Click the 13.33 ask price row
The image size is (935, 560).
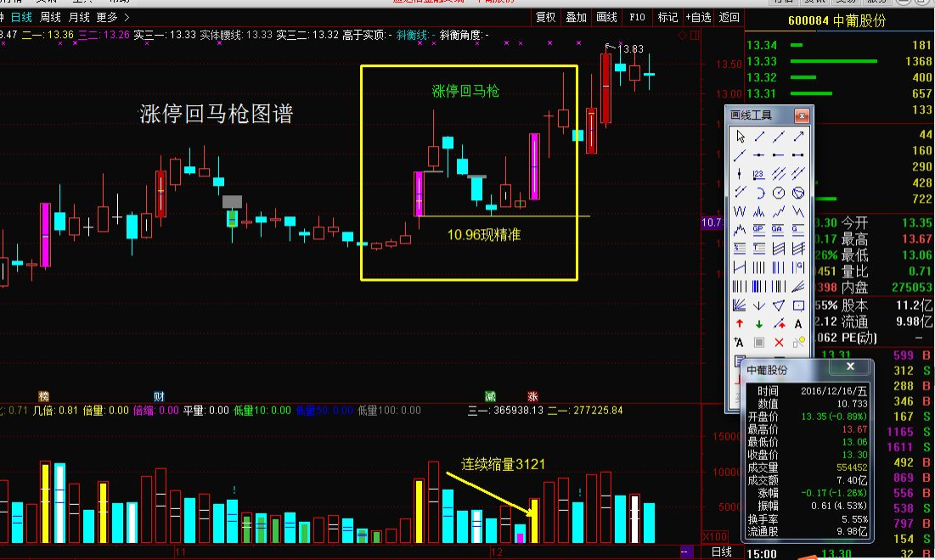839,61
